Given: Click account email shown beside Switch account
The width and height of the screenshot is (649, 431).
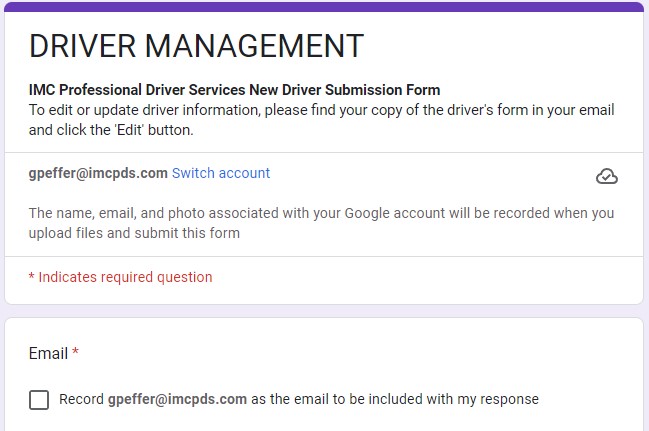Looking at the screenshot, I should [98, 173].
